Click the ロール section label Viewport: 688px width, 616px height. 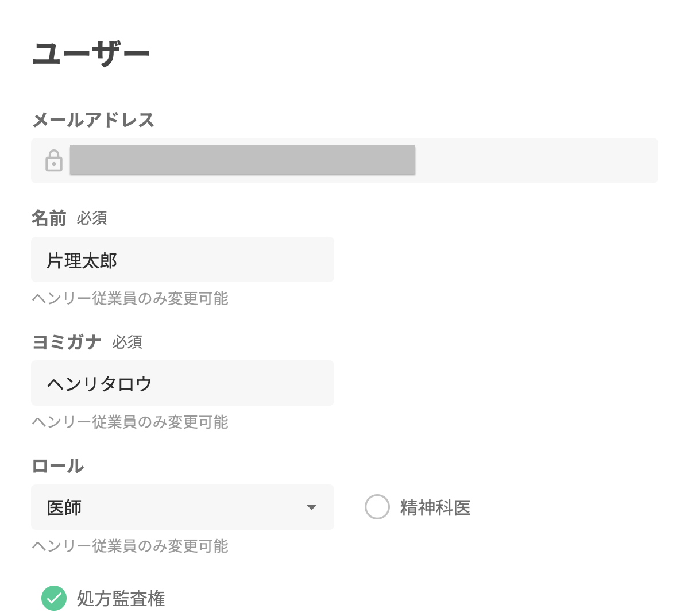click(58, 465)
